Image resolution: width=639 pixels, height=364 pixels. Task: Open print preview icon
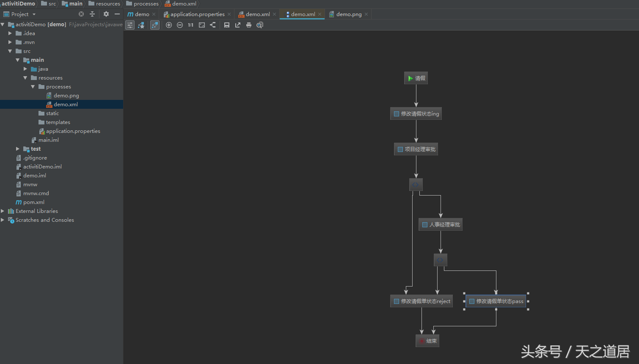[260, 25]
